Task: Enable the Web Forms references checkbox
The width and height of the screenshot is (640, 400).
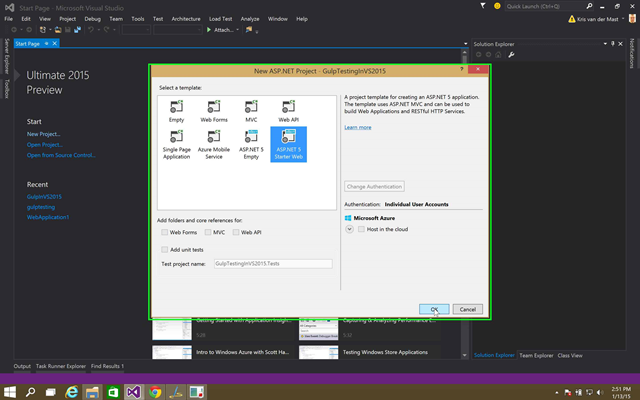Action: tap(164, 232)
